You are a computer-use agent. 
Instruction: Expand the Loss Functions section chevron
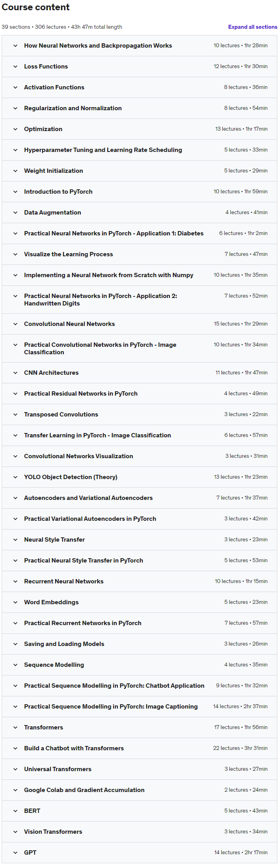point(15,67)
